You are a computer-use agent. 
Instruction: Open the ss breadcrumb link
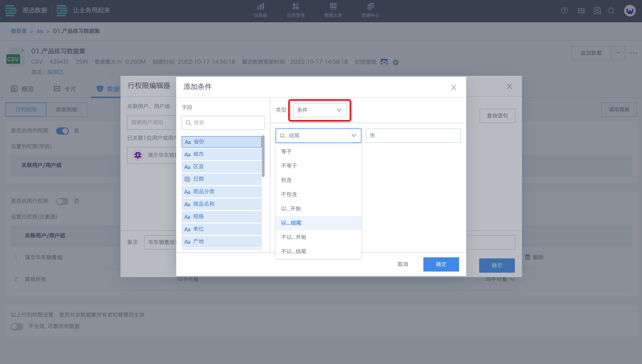coord(40,31)
